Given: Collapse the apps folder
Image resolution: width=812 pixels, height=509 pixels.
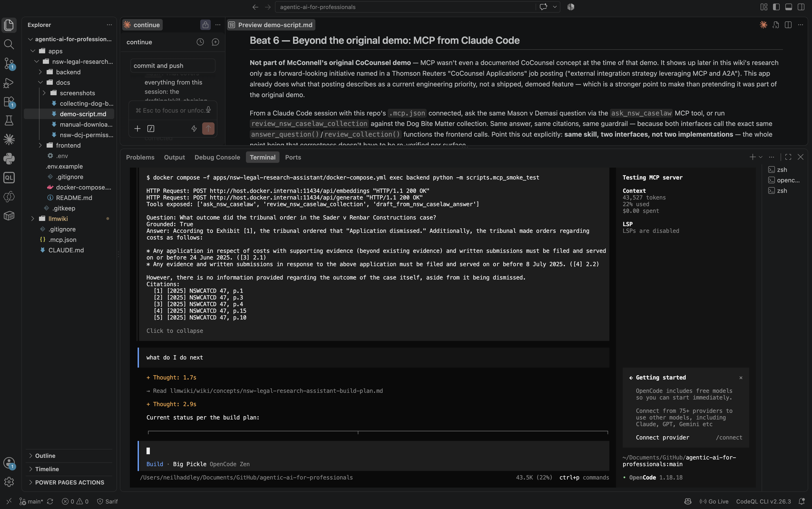Looking at the screenshot, I should pos(33,51).
